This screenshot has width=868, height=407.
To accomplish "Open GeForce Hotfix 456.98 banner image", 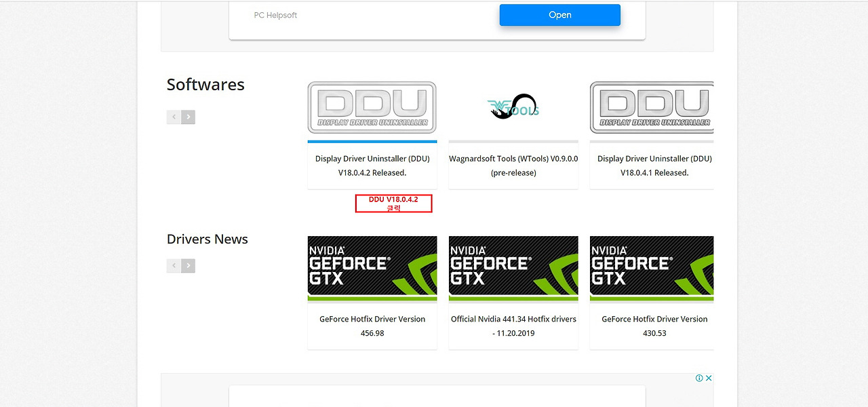I will point(372,269).
